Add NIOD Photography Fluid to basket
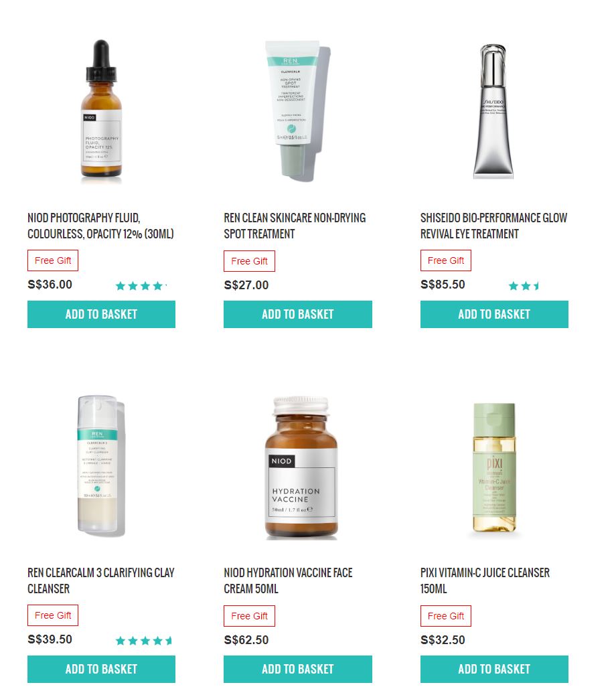 [x=102, y=314]
